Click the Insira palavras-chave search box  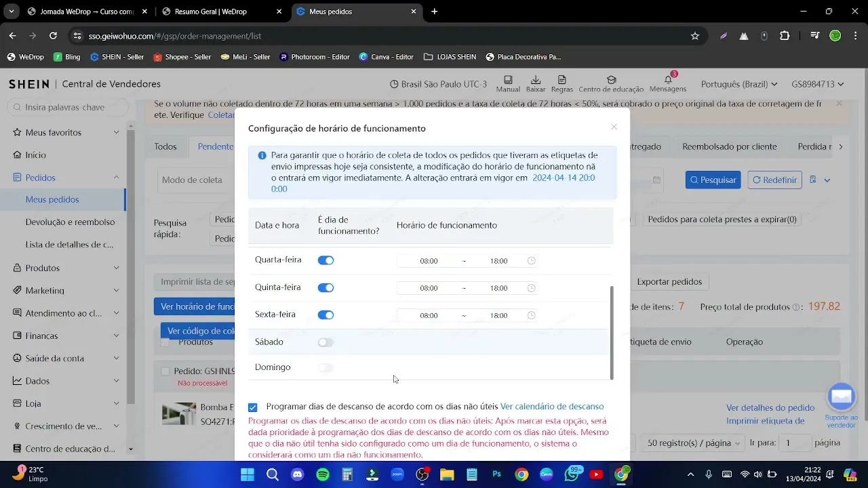point(66,107)
